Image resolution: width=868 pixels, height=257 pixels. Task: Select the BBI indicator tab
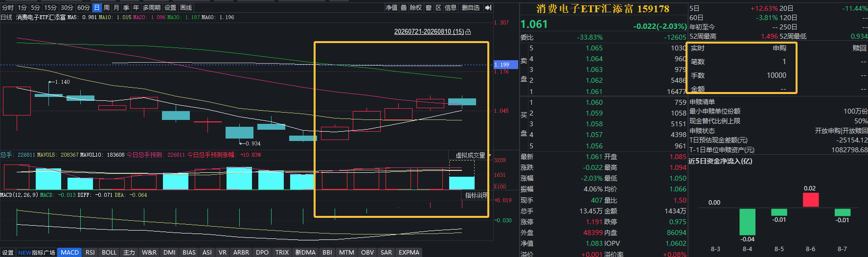327,253
